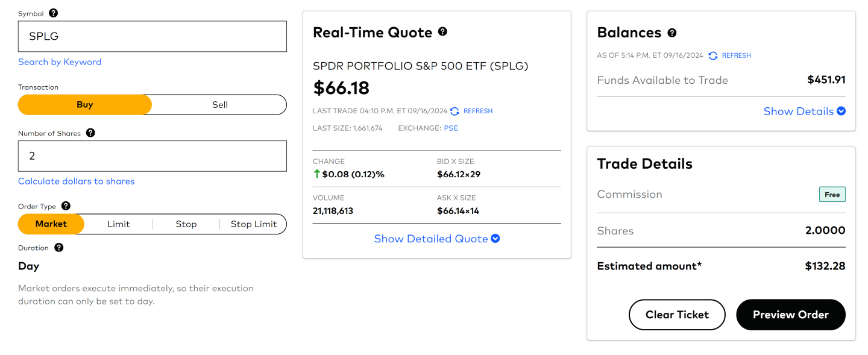Select the Stop order type
868x355 pixels.
(x=186, y=224)
